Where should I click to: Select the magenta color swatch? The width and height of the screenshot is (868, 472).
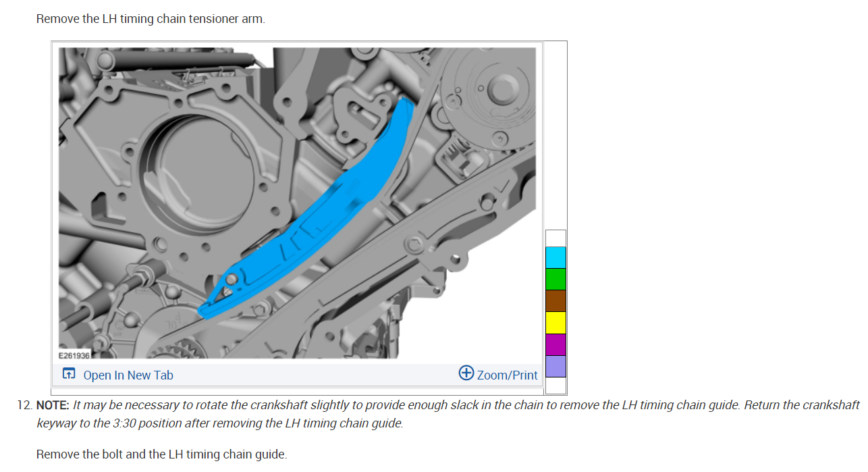pyautogui.click(x=555, y=344)
